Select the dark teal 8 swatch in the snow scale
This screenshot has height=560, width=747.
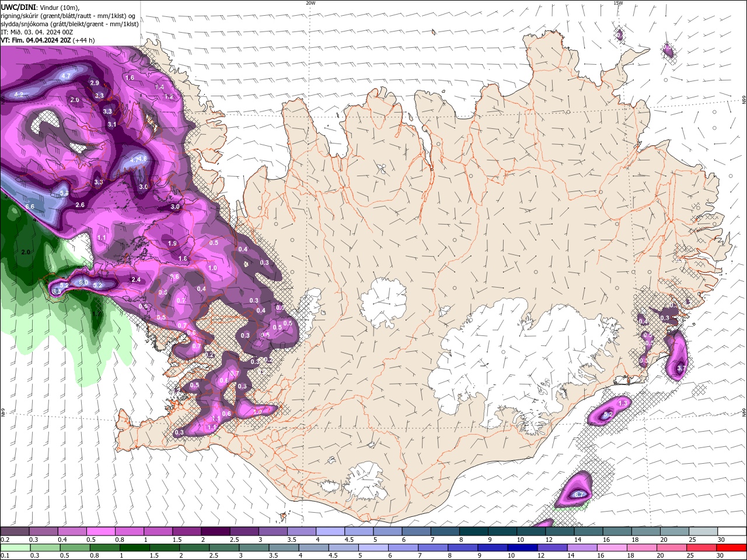point(473,531)
